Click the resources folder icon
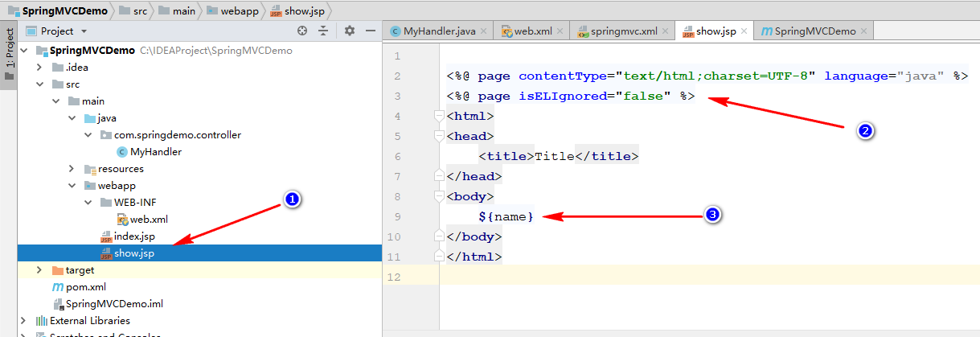This screenshot has height=337, width=980. [89, 168]
